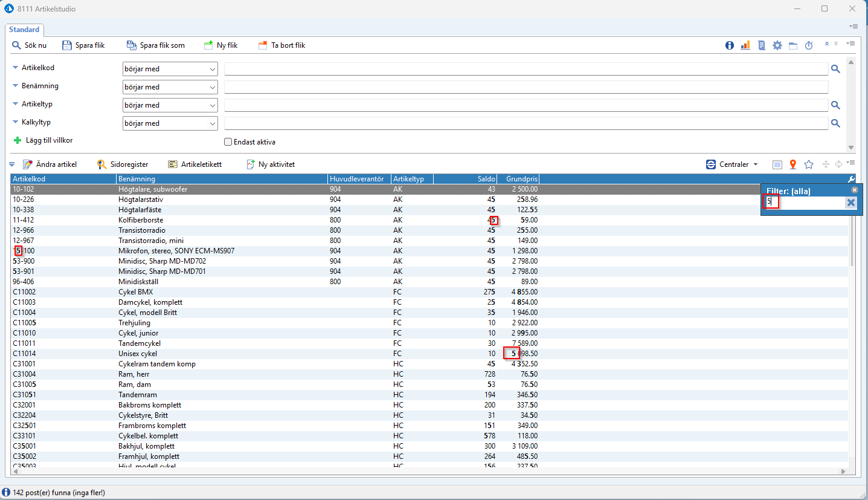Open the bar chart statistics icon
The height and width of the screenshot is (500, 868).
[x=745, y=45]
